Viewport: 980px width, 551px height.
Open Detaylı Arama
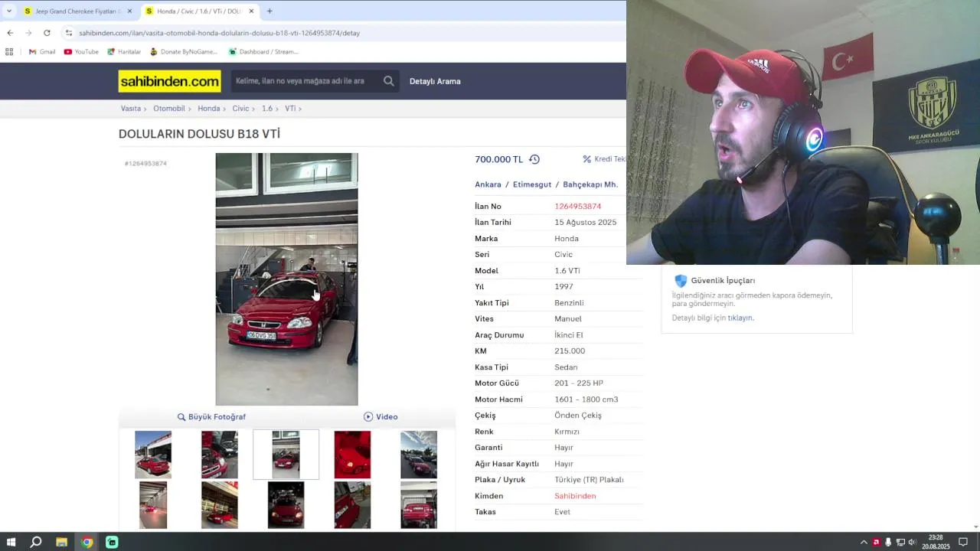tap(435, 81)
